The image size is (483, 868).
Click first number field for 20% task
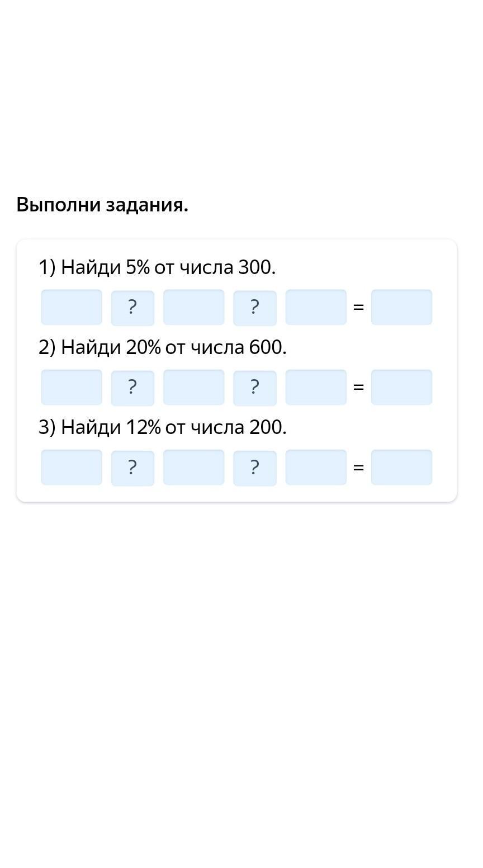[72, 387]
